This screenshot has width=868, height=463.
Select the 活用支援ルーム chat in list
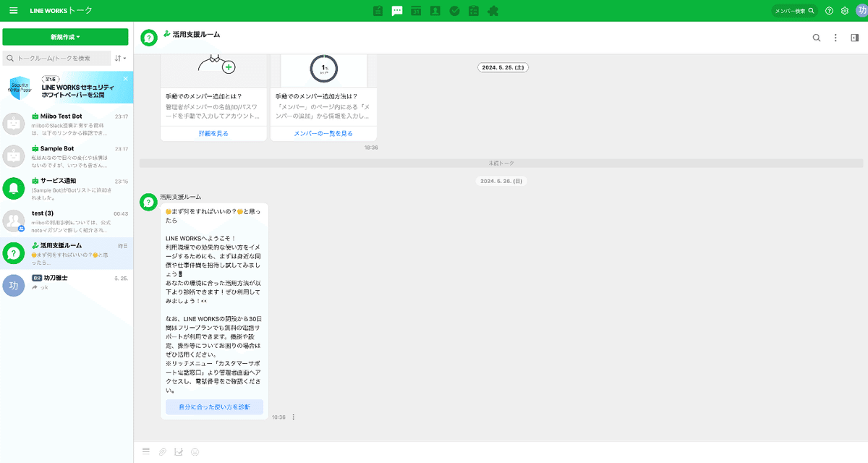[x=67, y=252]
